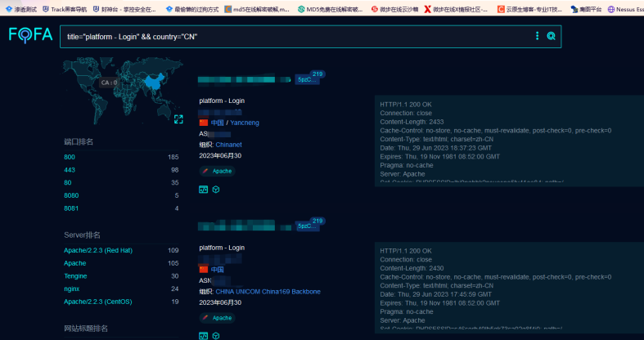
Task: Click the "CA : 0" map tooltip
Action: (110, 83)
